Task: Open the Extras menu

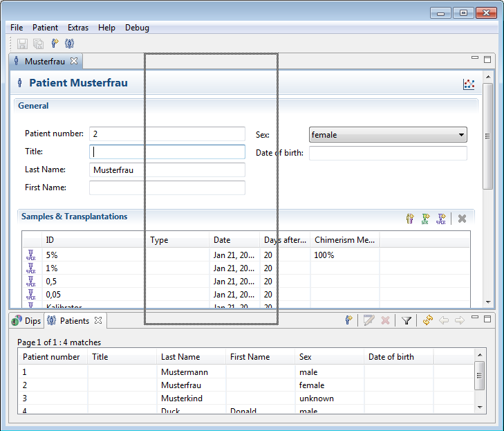Action: [78, 28]
